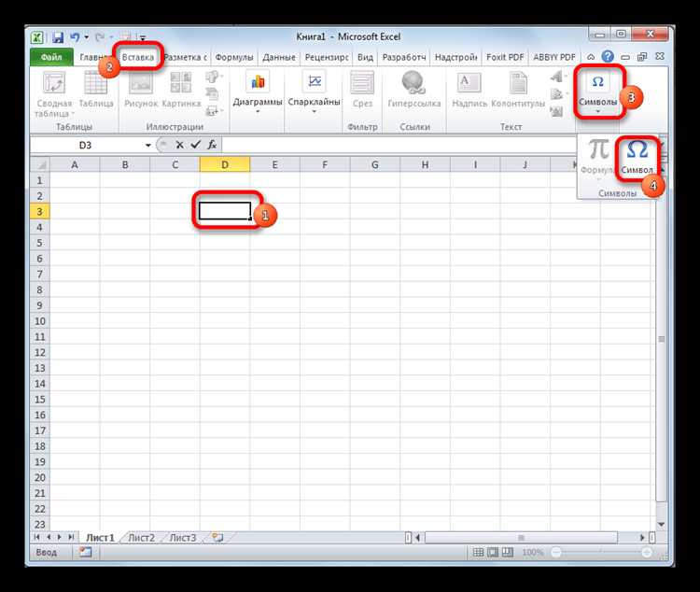This screenshot has width=700, height=592.
Task: Open Insert Function fx button
Action: point(212,145)
